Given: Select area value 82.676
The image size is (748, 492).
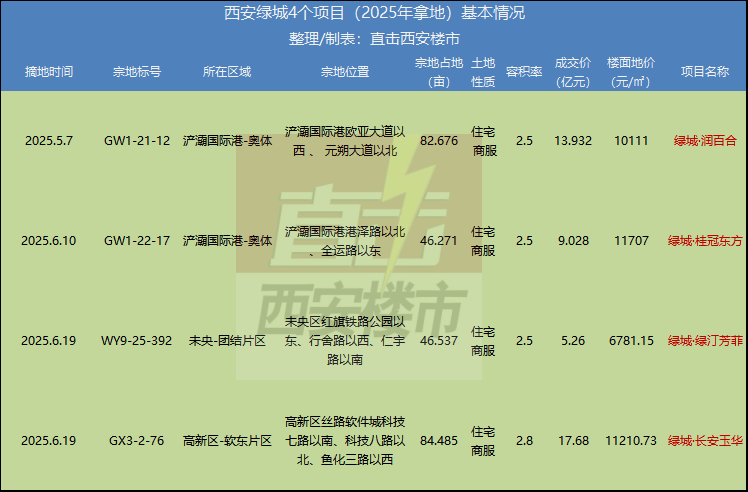Looking at the screenshot, I should point(439,141).
